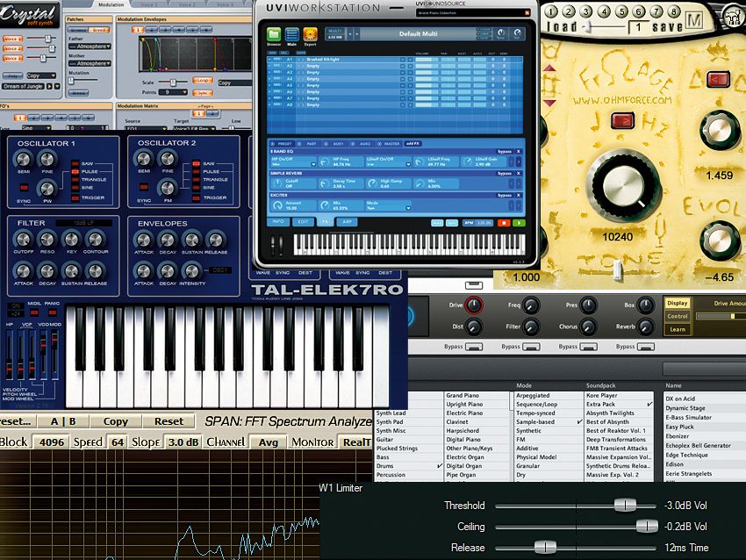746x560 pixels.
Task: Enable the Monitor option in SPAN
Action: [x=312, y=442]
